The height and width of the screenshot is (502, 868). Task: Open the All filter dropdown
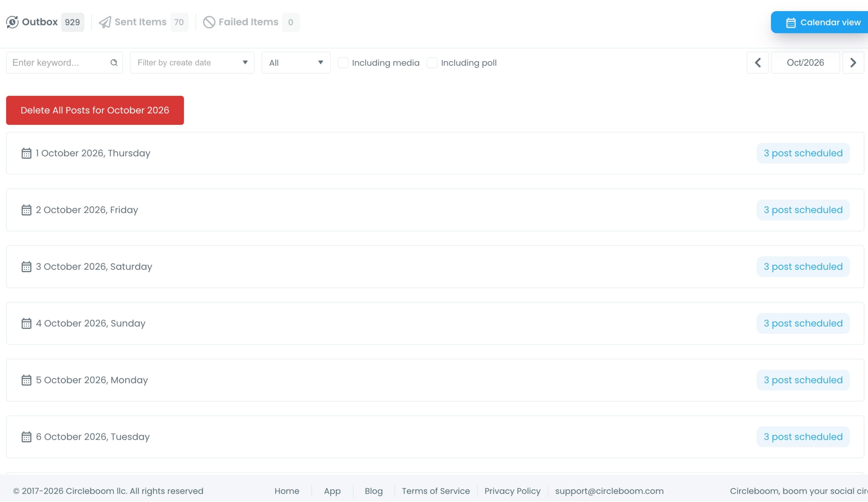click(x=296, y=63)
